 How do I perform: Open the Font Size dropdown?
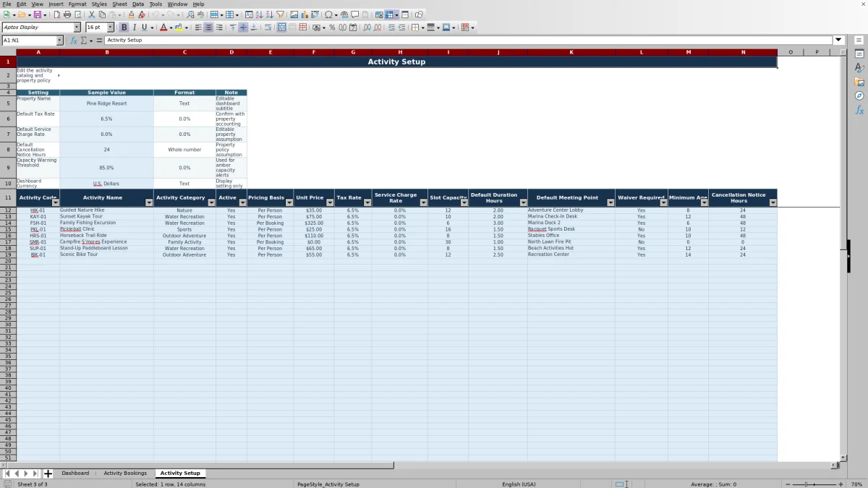coord(111,27)
